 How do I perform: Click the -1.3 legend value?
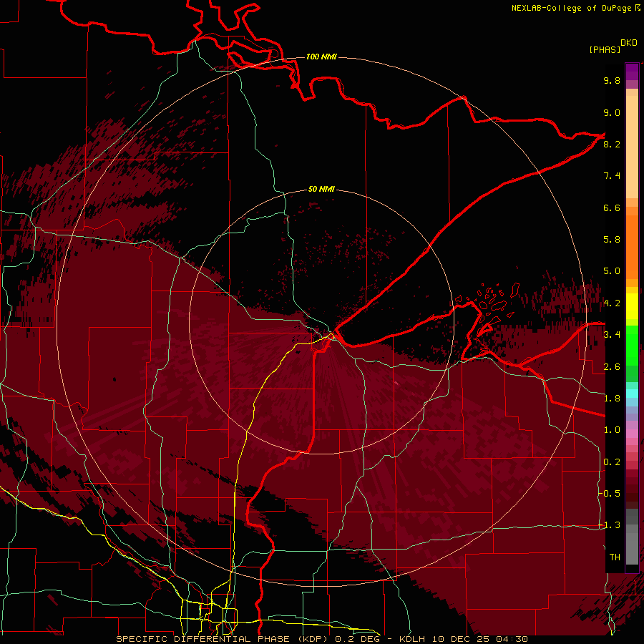610,525
